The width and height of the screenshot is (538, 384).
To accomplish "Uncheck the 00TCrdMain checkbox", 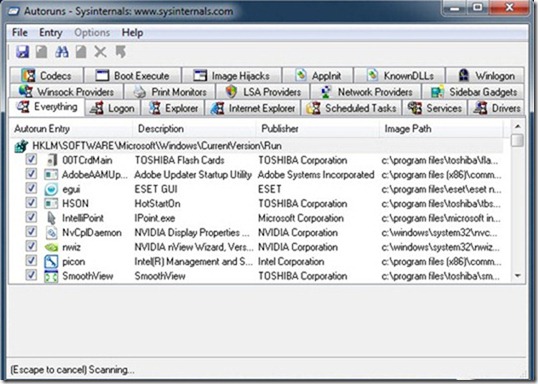I will pos(31,159).
